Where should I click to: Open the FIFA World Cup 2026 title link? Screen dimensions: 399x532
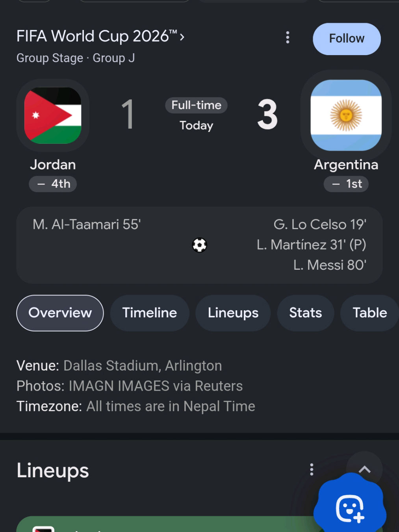[x=100, y=36]
